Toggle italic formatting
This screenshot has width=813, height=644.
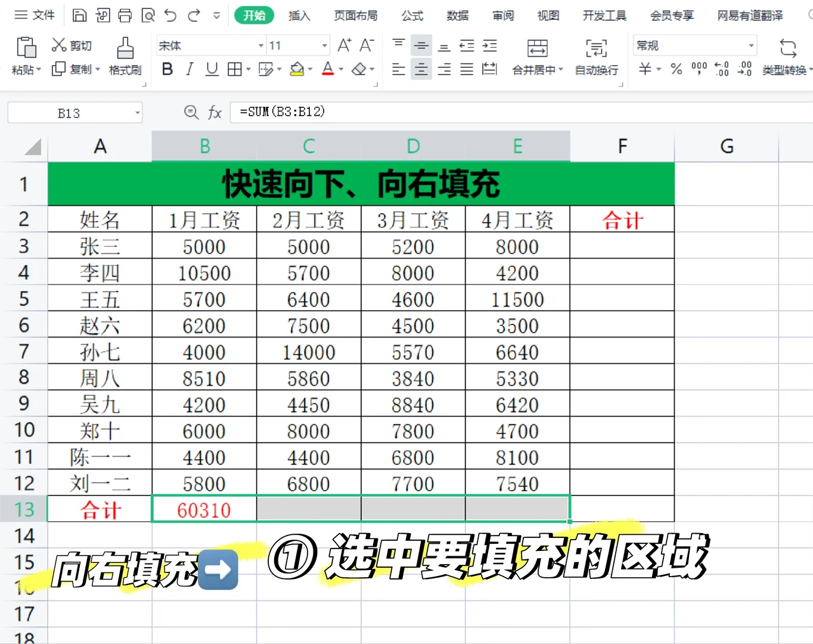[189, 69]
